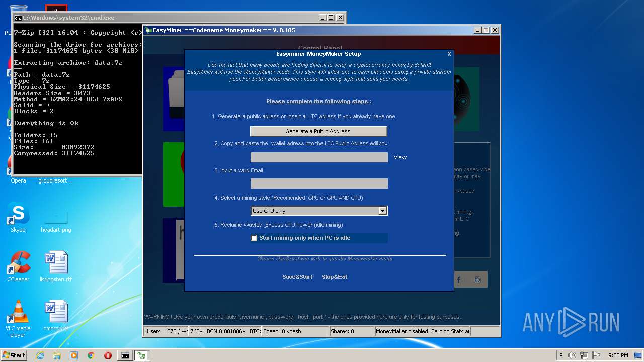Screen dimensions: 644x362
Task: Click the Facebook icon in EasyMiner window
Action: point(458,280)
